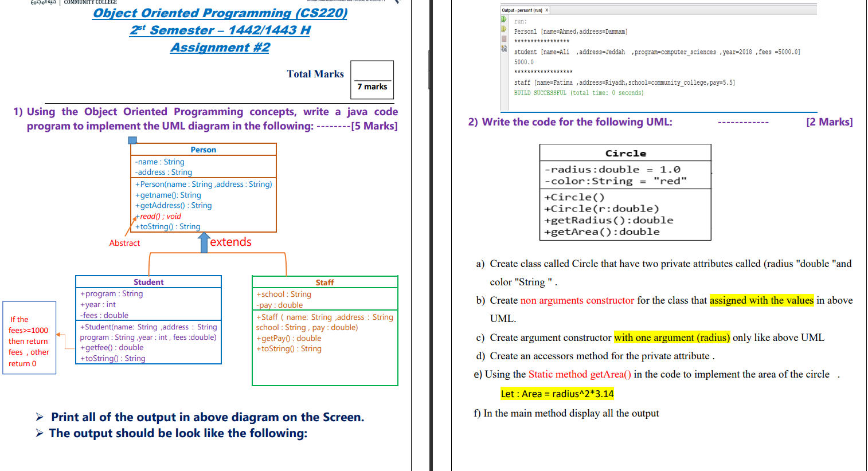Click 'Print all of the output' bullet line
Viewport: 868px width, 471px height.
pyautogui.click(x=208, y=417)
